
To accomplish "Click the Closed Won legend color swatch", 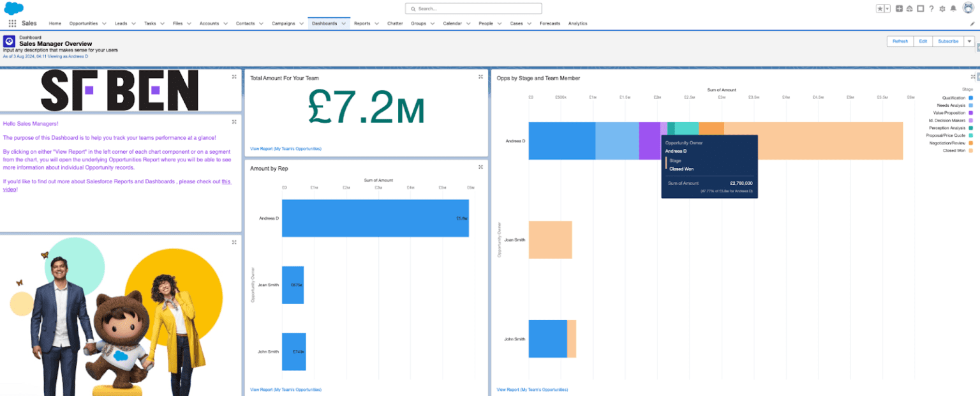I will [x=970, y=150].
